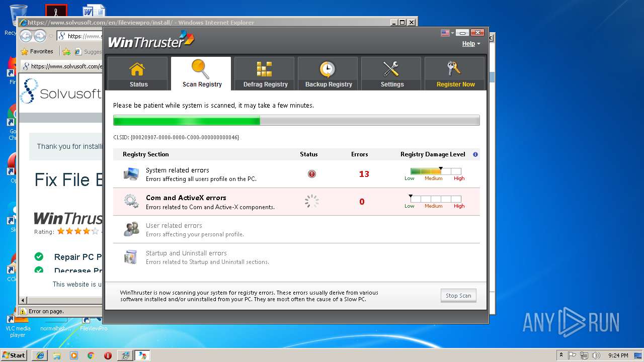Open the Favorites button in Internet Explorer
Image resolution: width=644 pixels, height=362 pixels.
point(37,51)
